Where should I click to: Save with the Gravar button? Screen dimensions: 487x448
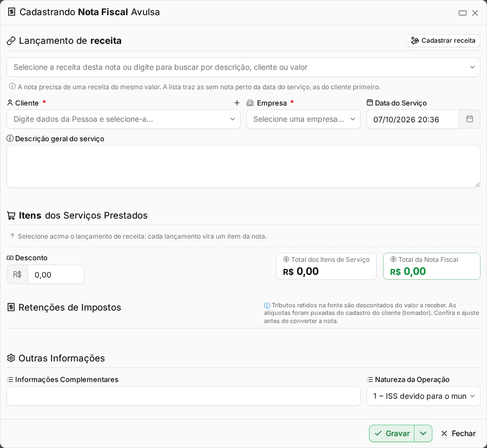(392, 433)
